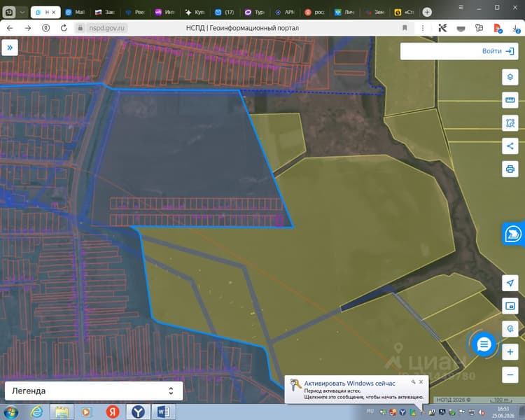Open Word from the Windows taskbar
The width and height of the screenshot is (525, 420).
pyautogui.click(x=163, y=412)
